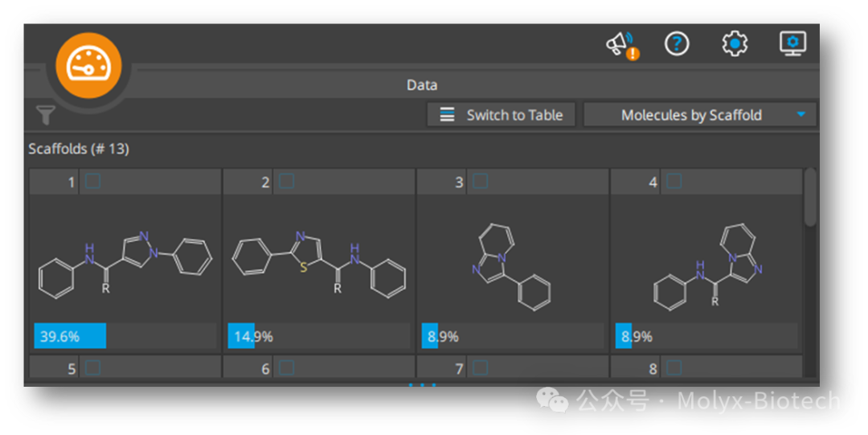Click the list icon beside Switch to Table

tap(447, 115)
